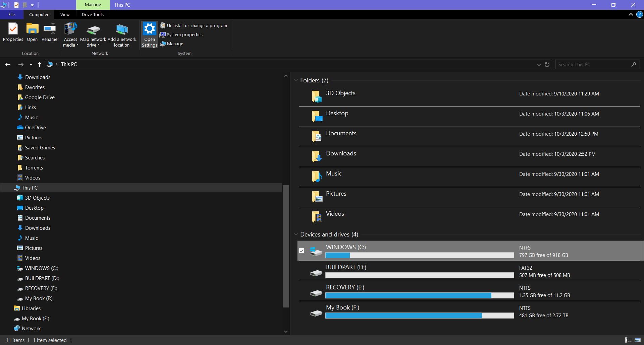This screenshot has height=345, width=644.
Task: Collapse the Devices and drives group
Action: (296, 234)
